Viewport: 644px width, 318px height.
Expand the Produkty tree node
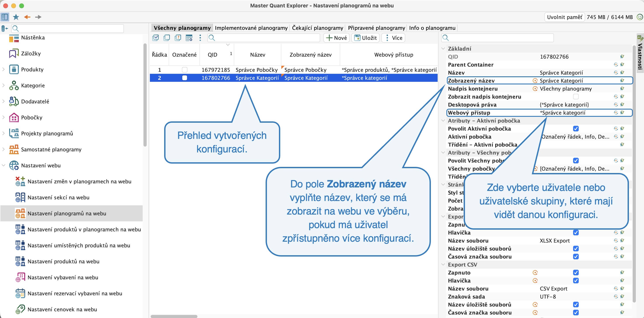pyautogui.click(x=3, y=69)
